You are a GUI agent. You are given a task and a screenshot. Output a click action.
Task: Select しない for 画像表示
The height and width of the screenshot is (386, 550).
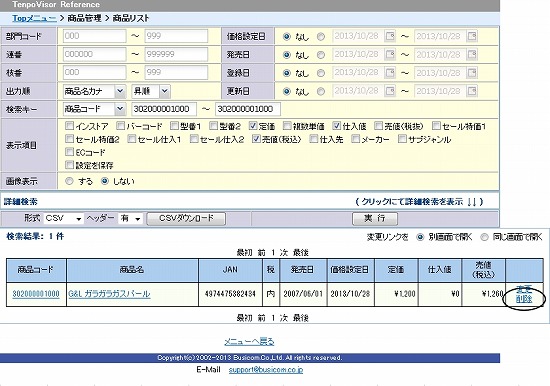[105, 181]
